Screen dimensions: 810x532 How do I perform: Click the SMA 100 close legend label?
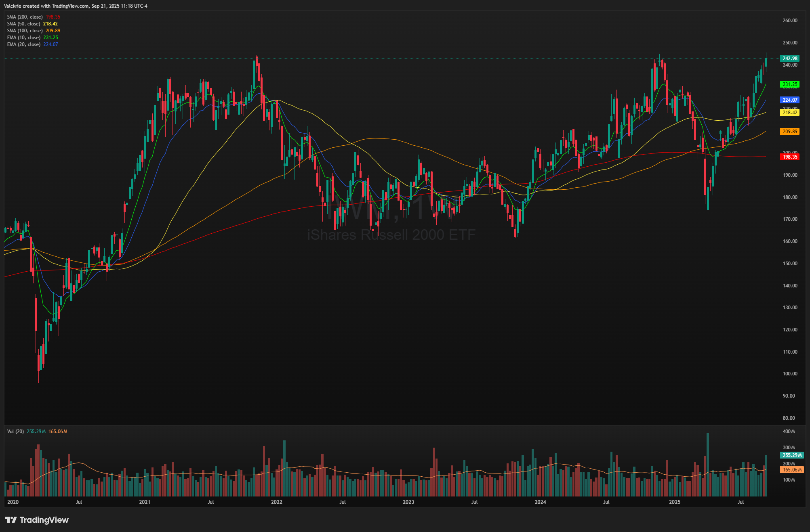click(x=25, y=31)
